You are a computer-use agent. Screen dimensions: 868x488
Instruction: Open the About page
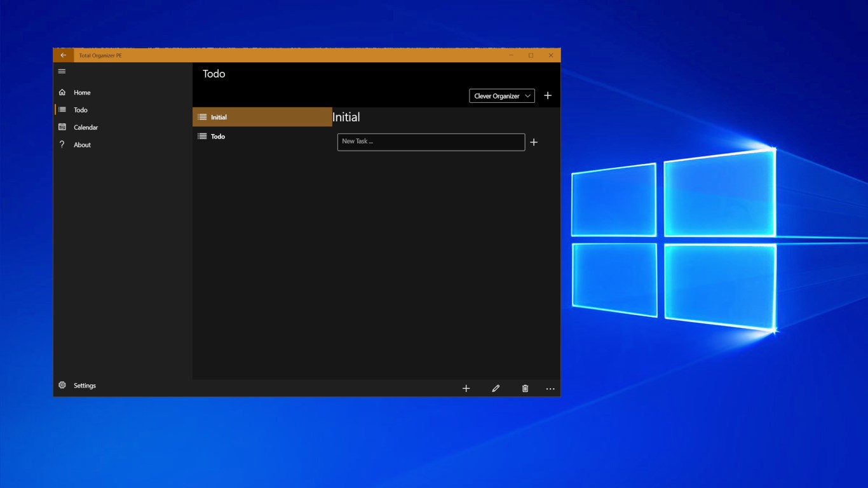click(123, 145)
